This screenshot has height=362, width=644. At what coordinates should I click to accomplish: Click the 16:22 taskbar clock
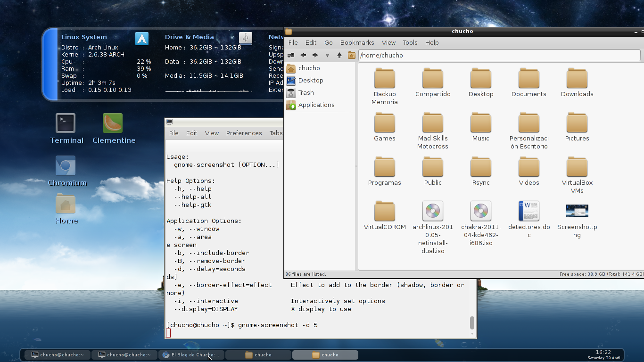coord(603,352)
